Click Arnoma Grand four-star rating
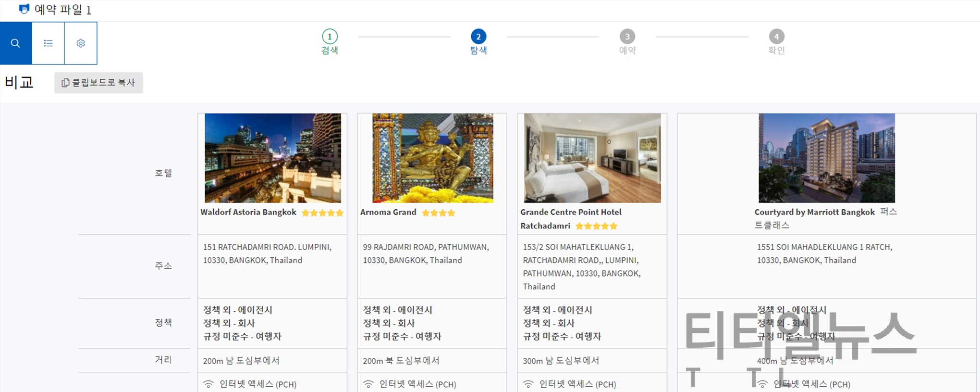The height and width of the screenshot is (392, 980). point(438,213)
